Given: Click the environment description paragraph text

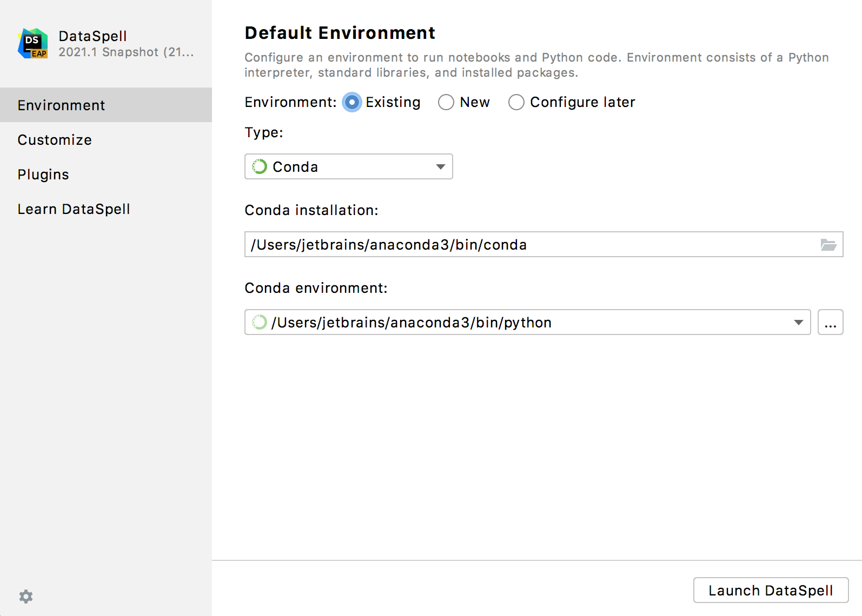Looking at the screenshot, I should tap(536, 65).
